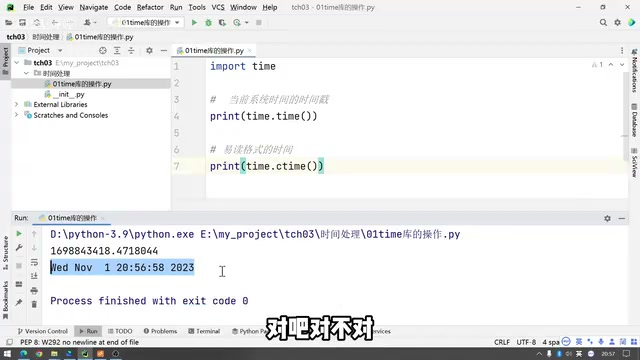Expand all in Project panel
640x360 pixels.
(117, 50)
